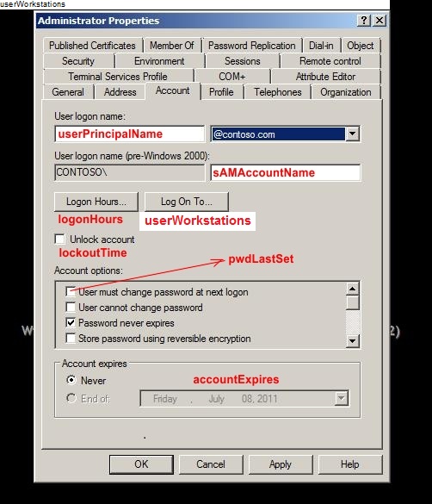Click the CONTOSO\ domain prefix field
Image resolution: width=432 pixels, height=504 pixels.
pyautogui.click(x=130, y=172)
